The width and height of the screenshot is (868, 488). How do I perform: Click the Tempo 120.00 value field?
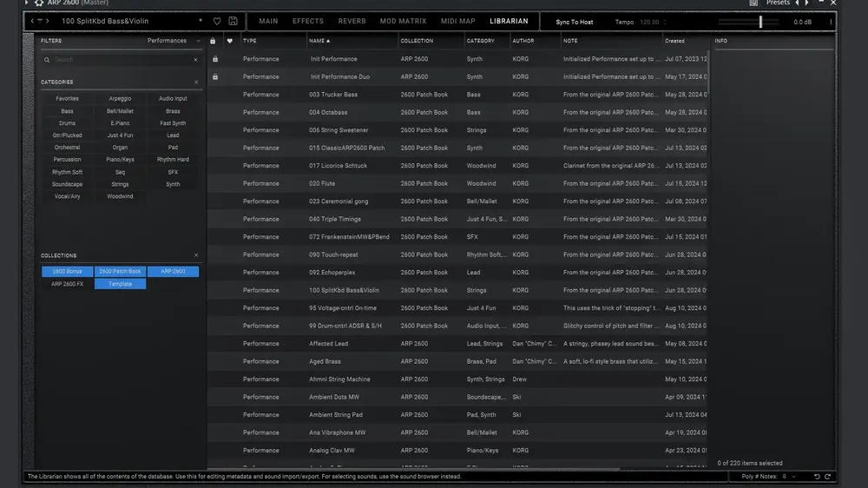click(x=649, y=23)
